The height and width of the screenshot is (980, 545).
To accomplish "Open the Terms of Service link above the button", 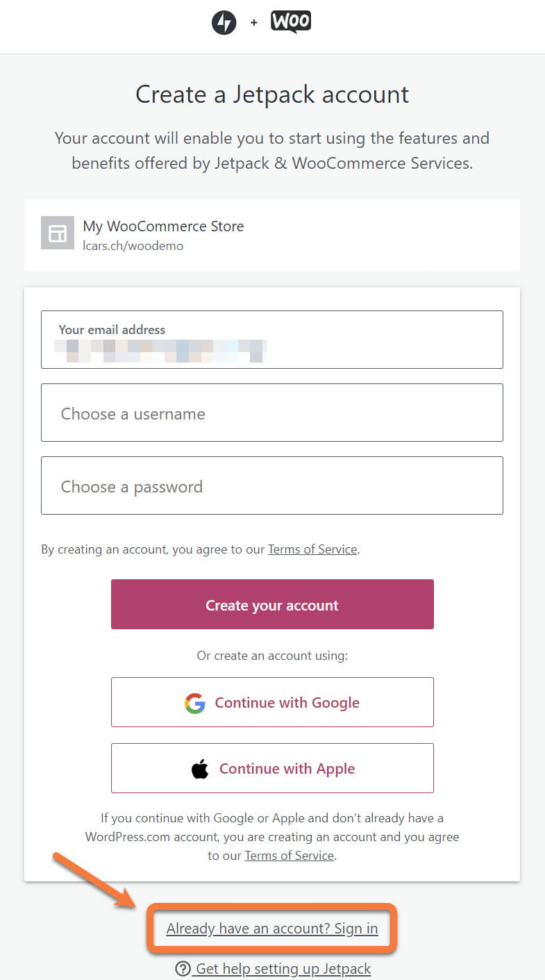I will point(312,549).
